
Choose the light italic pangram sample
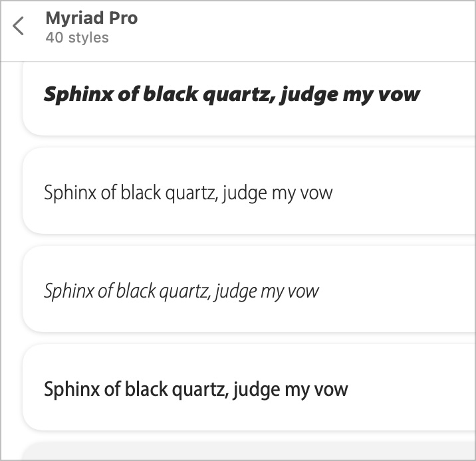point(181,291)
